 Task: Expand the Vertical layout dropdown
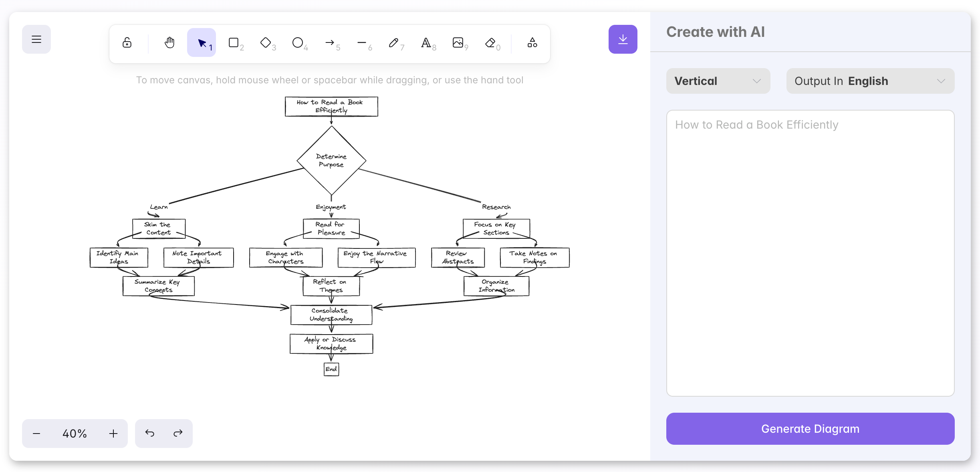(x=718, y=81)
